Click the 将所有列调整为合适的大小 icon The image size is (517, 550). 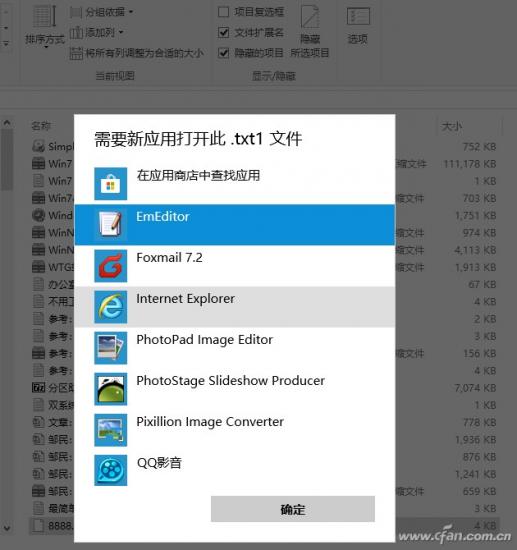76,53
